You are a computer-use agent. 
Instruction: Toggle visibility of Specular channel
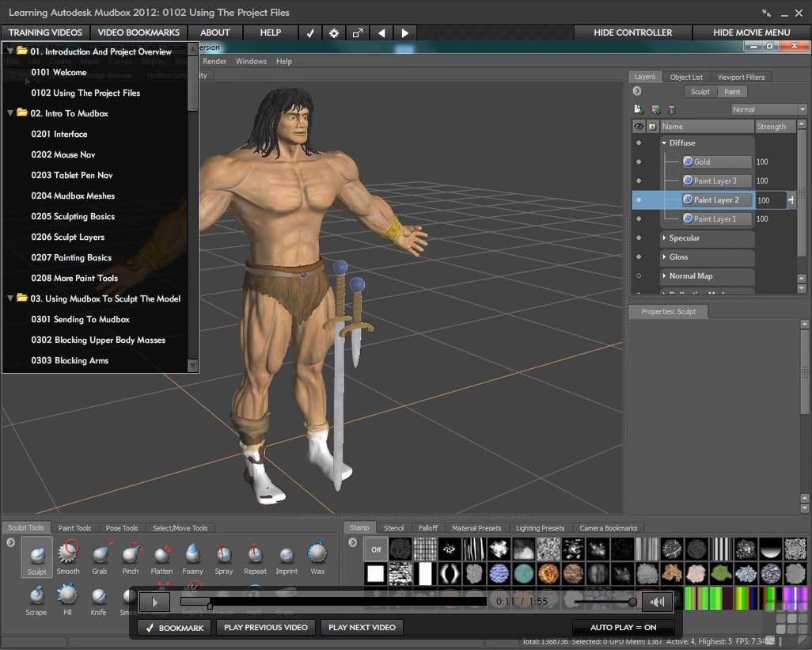coord(639,238)
